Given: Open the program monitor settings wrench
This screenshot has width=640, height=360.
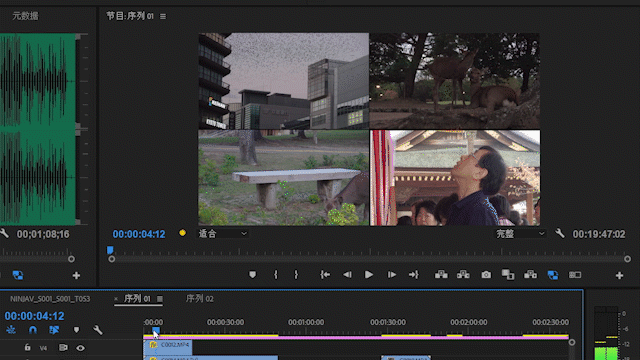Looking at the screenshot, I should click(560, 233).
